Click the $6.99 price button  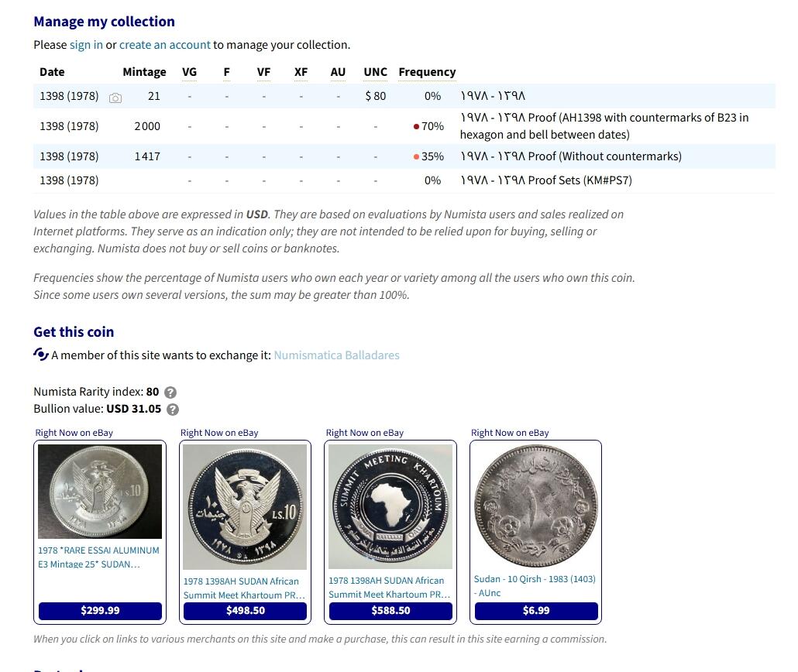535,610
